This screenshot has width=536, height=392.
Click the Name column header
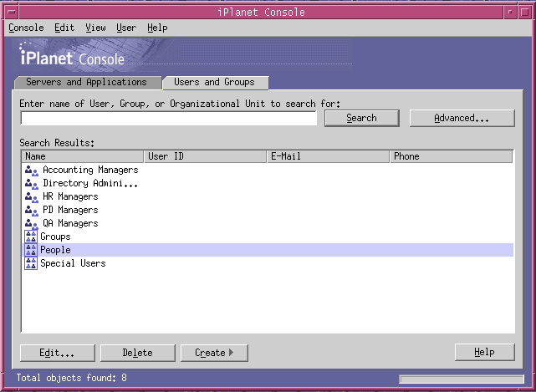(x=83, y=156)
